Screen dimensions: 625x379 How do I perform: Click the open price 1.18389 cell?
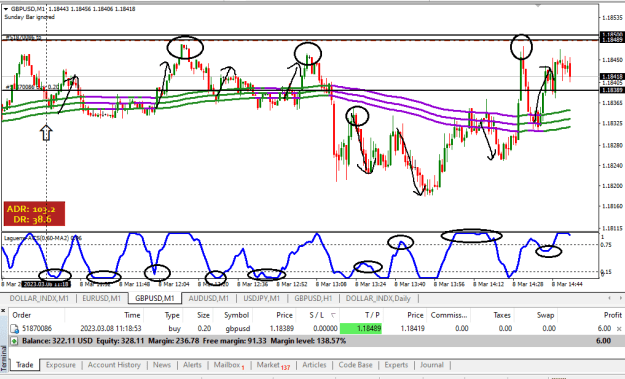click(x=281, y=329)
